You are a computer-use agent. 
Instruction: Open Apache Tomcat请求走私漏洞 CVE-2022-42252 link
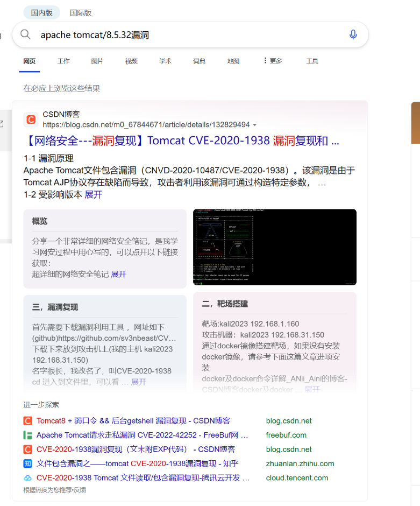pos(142,435)
